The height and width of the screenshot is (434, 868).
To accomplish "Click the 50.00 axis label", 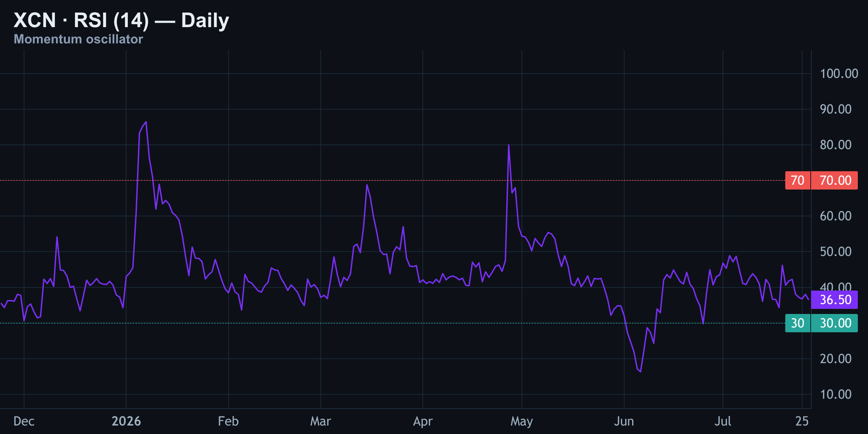I will 835,252.
